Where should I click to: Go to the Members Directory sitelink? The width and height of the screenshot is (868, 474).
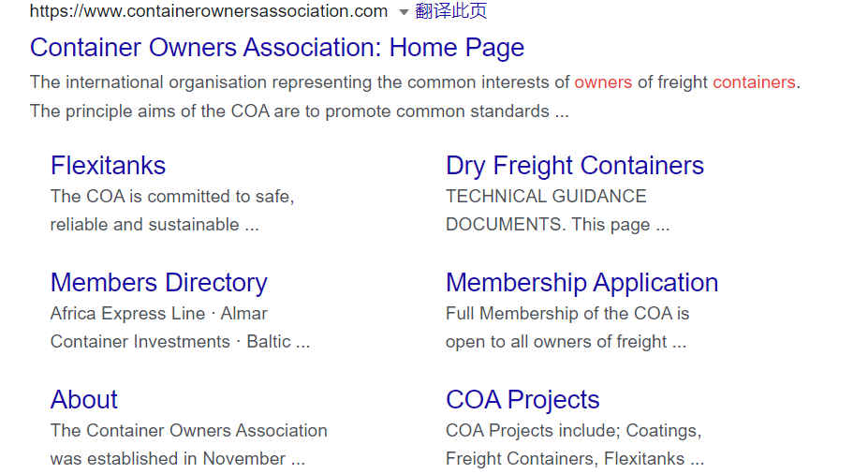pos(159,282)
